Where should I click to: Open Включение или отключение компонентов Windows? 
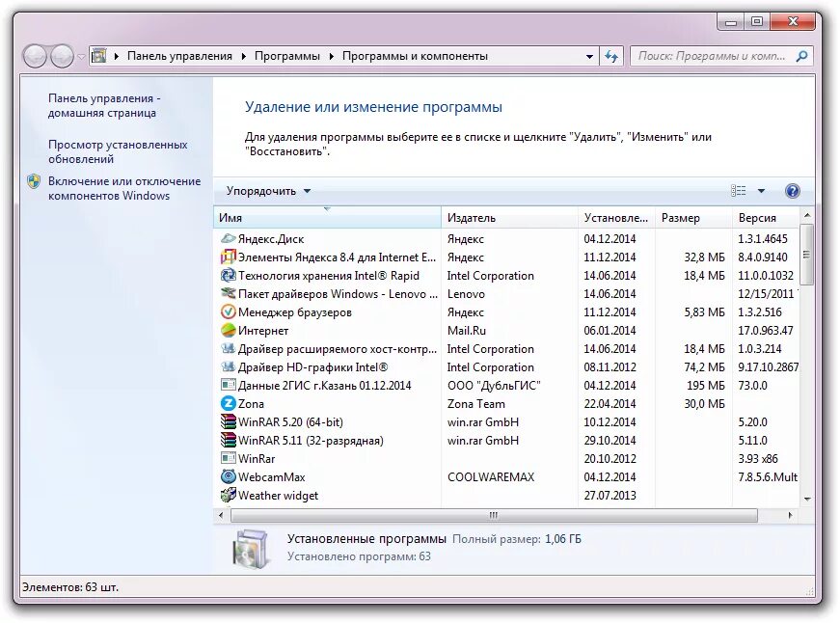pyautogui.click(x=124, y=188)
